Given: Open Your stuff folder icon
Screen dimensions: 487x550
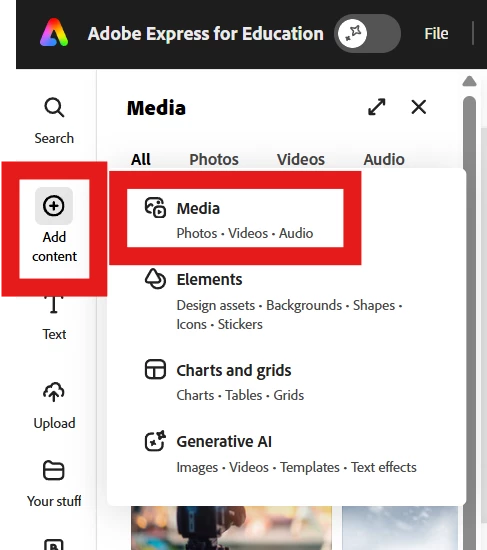Looking at the screenshot, I should (x=54, y=470).
